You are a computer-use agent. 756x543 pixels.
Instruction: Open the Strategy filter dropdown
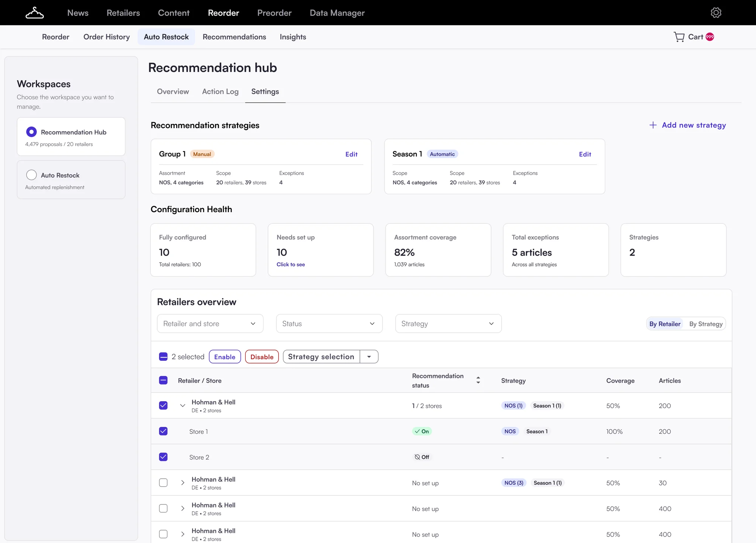click(x=448, y=324)
